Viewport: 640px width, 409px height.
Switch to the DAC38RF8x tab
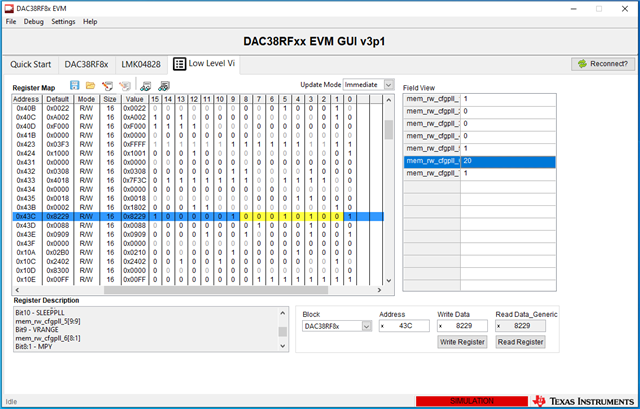[87, 64]
